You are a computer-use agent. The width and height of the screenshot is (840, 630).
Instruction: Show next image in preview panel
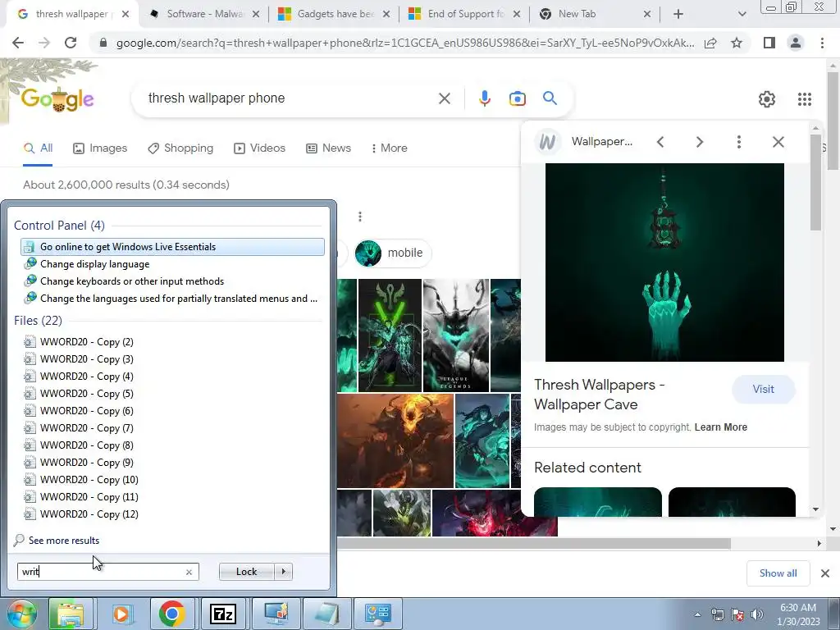point(699,142)
